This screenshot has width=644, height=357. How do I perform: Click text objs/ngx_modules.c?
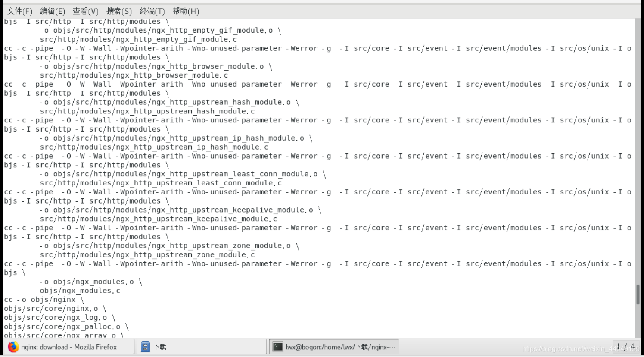(80, 291)
